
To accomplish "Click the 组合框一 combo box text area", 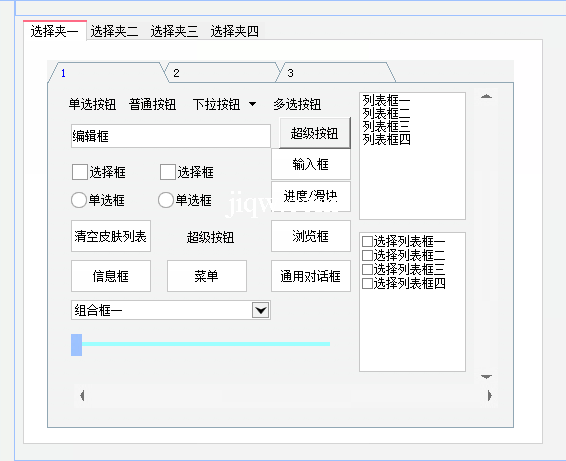I will click(161, 310).
